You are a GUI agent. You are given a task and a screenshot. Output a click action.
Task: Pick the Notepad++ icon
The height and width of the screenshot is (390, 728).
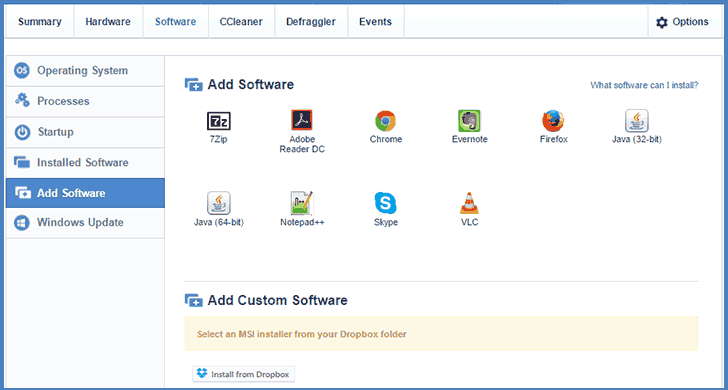(302, 203)
